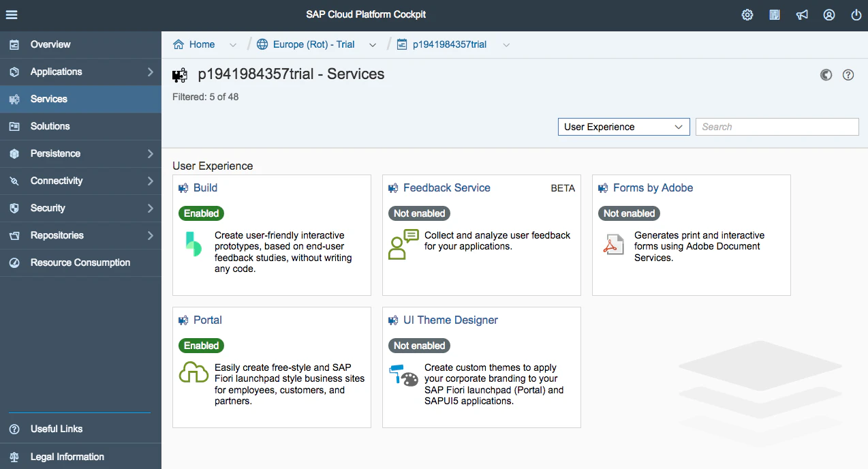Screen dimensions: 868x469
Task: Click the announcements megaphone icon
Action: 802,14
